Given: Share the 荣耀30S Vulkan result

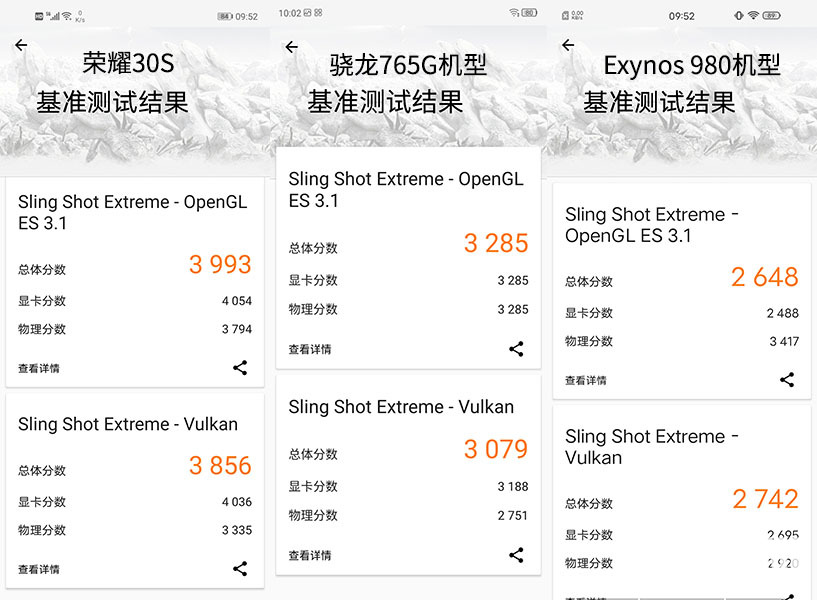Looking at the screenshot, I should pyautogui.click(x=240, y=568).
